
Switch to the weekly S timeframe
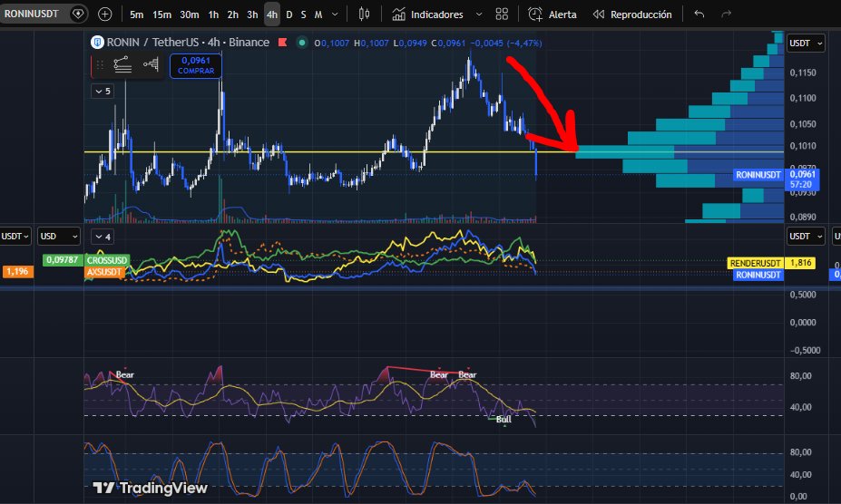pos(303,15)
